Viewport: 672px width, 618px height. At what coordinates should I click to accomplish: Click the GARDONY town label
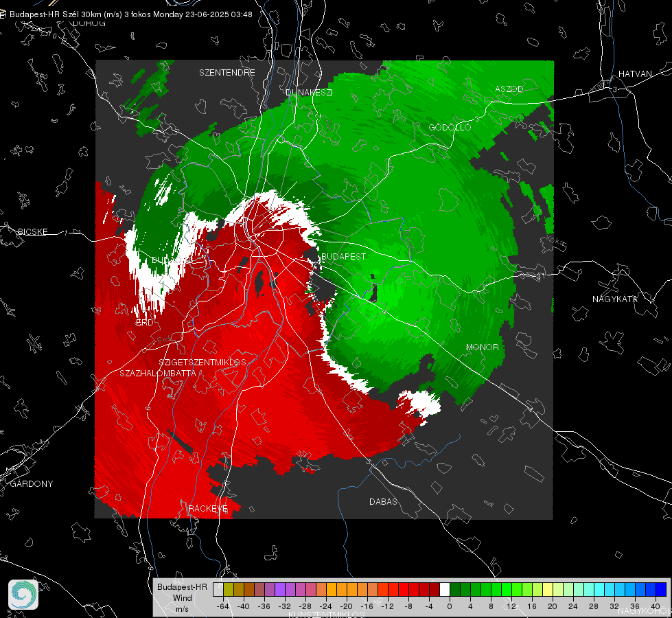(x=32, y=484)
